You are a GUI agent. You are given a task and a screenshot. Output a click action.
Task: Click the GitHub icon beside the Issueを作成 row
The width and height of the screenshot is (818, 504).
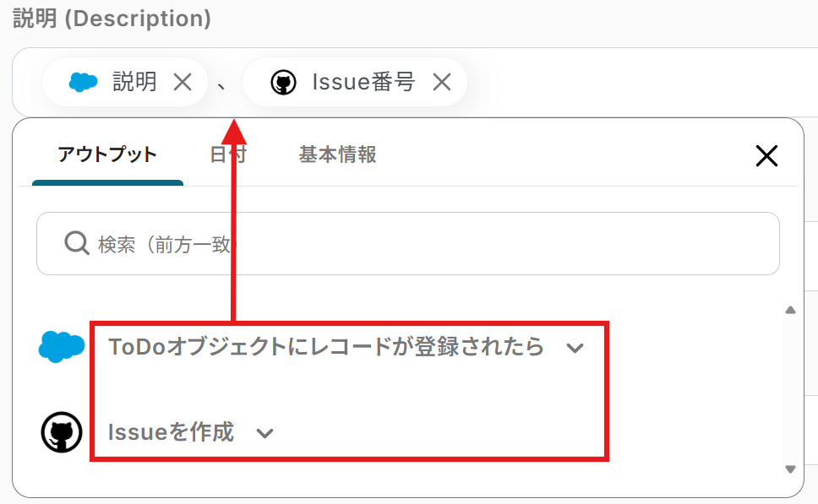point(61,432)
